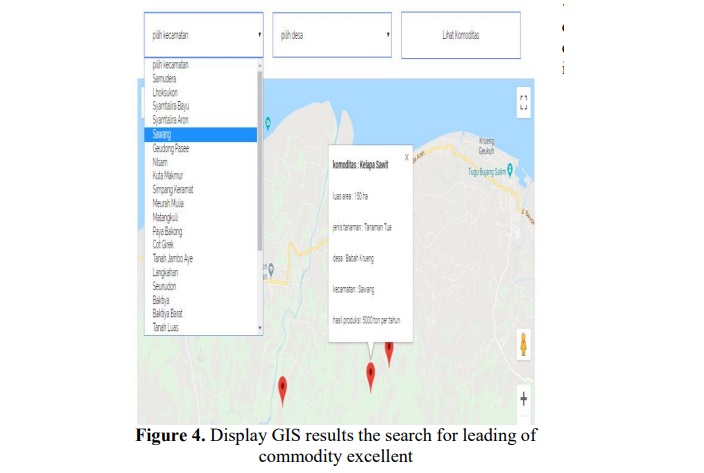
Task: Click the leftmost red map marker
Action: pos(282,389)
